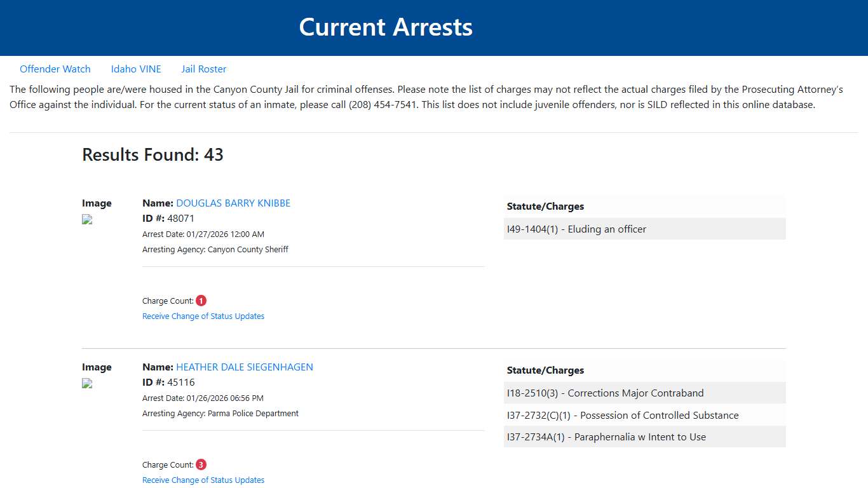This screenshot has height=488, width=868.
Task: Click Douglas Knibbe's broken image placeholder icon
Action: pos(86,219)
